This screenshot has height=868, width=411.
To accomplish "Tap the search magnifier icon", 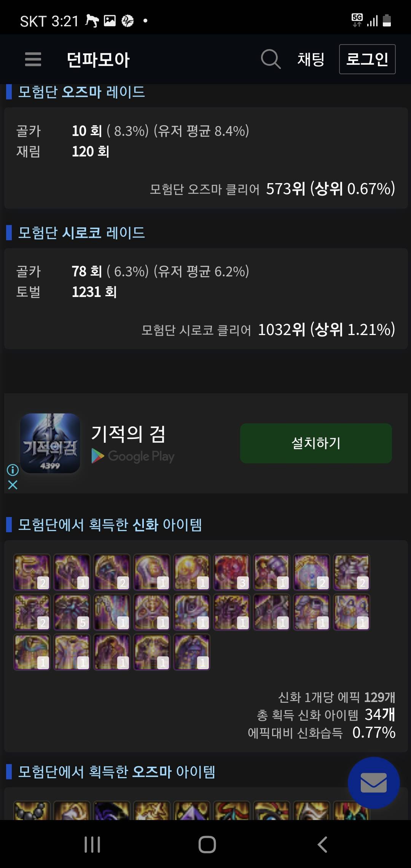I will 271,59.
